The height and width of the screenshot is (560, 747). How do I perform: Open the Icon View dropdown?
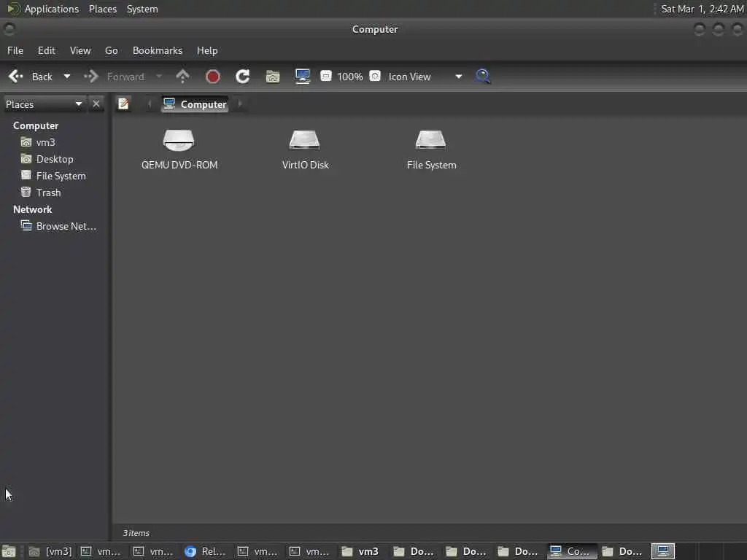coord(425,76)
